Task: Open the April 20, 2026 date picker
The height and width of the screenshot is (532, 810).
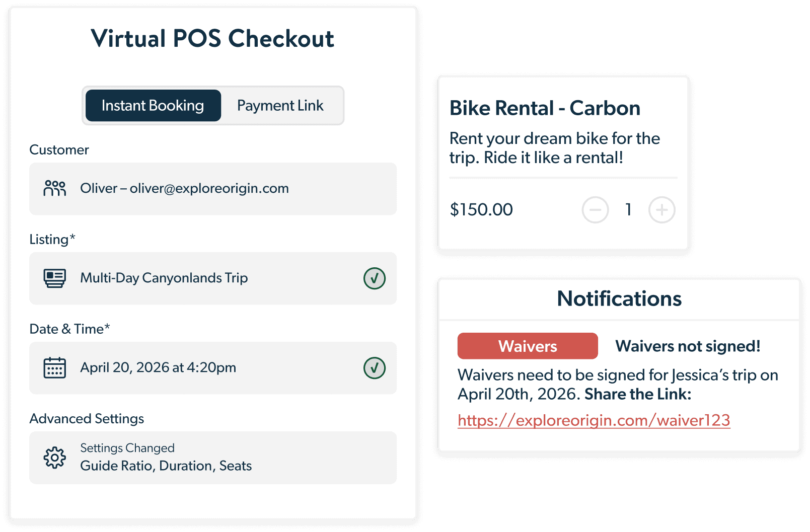Action: click(211, 368)
